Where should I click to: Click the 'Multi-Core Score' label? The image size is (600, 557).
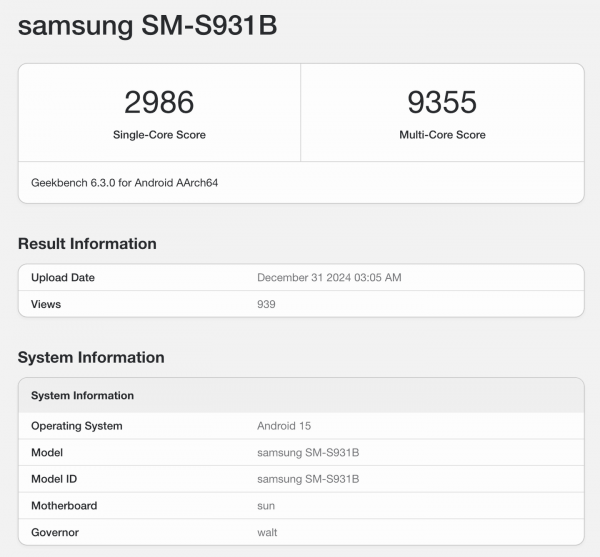(x=442, y=135)
